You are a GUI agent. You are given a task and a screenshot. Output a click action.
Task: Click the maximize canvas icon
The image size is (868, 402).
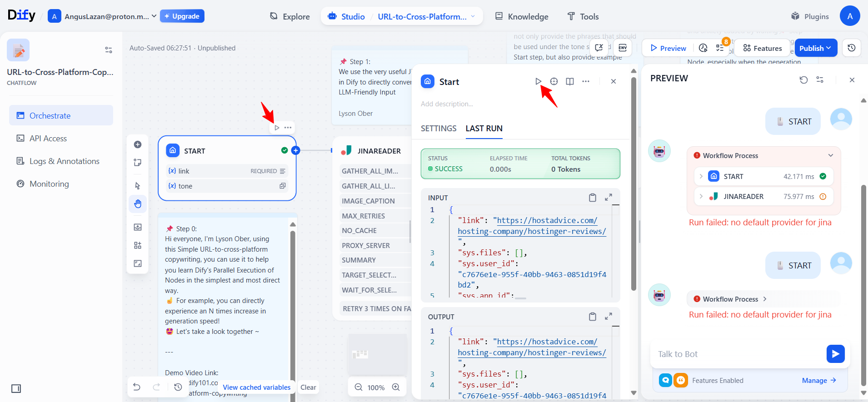[x=138, y=263]
